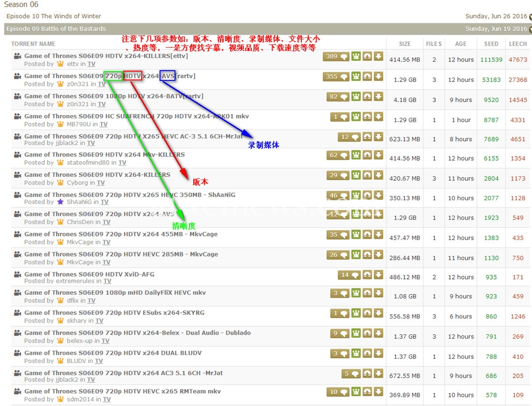The width and height of the screenshot is (532, 406).
Task: Open the 14 comments on XviD-AFG torrent
Action: coord(349,275)
